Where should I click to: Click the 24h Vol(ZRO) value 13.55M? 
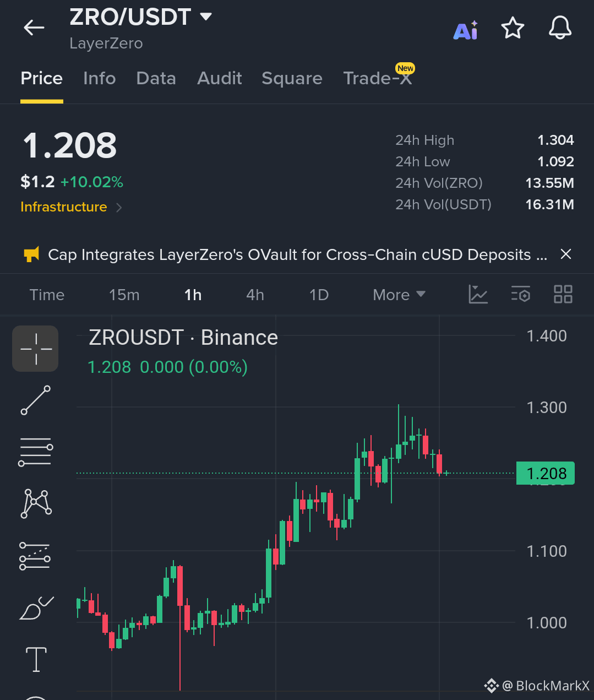click(549, 183)
